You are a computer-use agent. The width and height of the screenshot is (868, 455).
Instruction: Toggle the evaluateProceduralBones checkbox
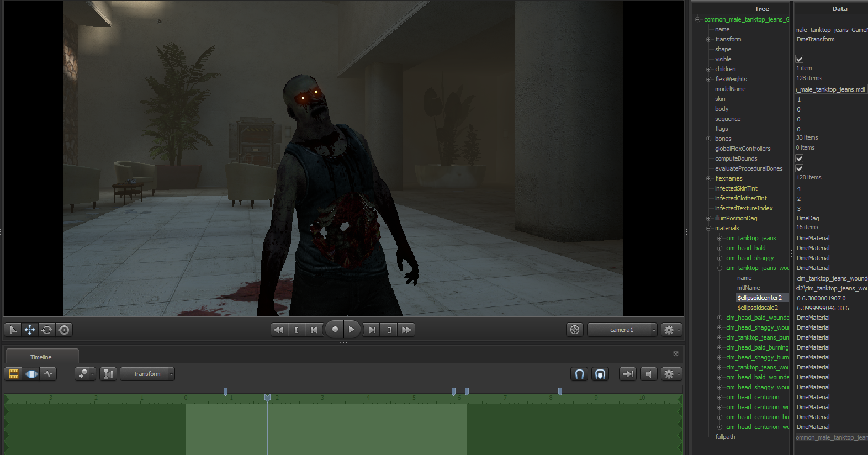799,168
